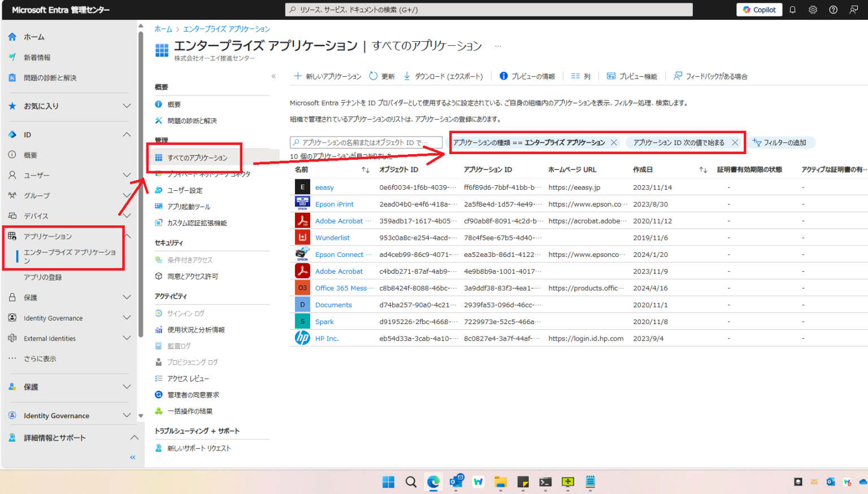Image resolution: width=868 pixels, height=494 pixels.
Task: Click the refresh 更新 toolbar icon
Action: click(x=374, y=76)
